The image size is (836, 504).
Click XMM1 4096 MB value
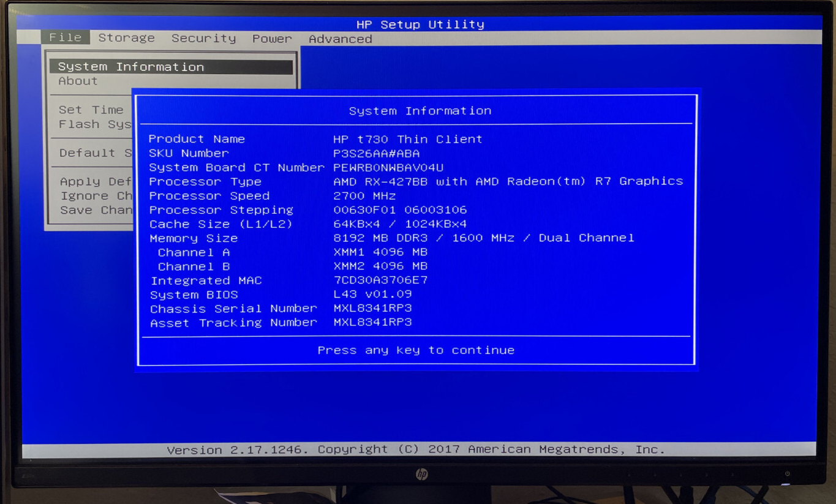380,252
